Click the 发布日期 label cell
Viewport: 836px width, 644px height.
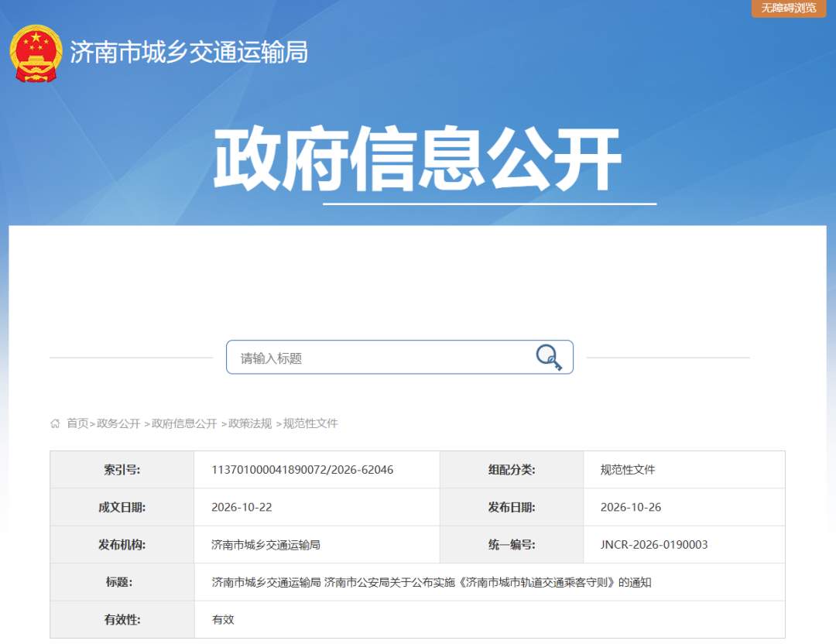click(512, 507)
